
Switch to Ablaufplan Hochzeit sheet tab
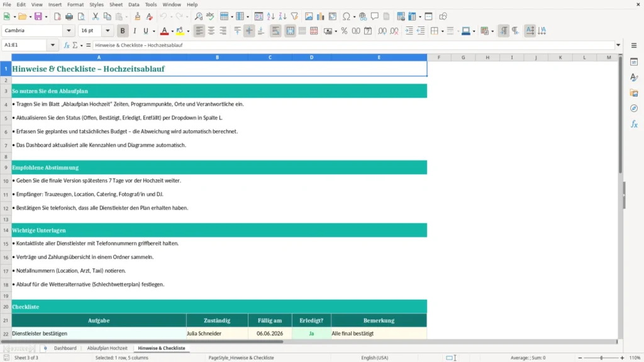[x=107, y=348]
